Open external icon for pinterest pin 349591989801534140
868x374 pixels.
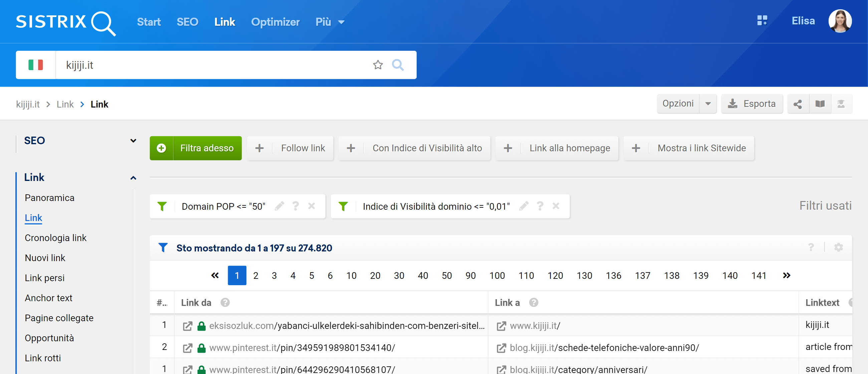tap(187, 348)
